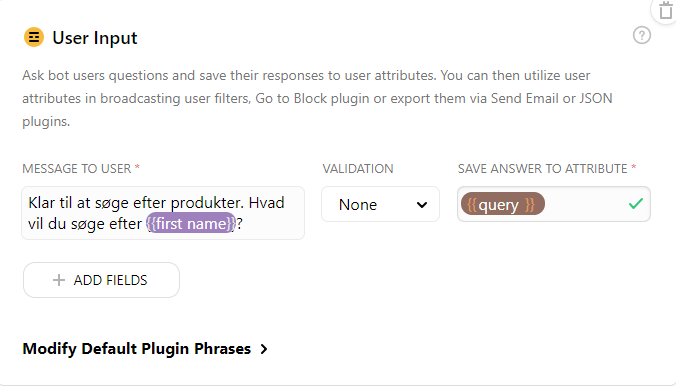Select the {{query}} attribute token
The width and height of the screenshot is (676, 386).
(502, 204)
